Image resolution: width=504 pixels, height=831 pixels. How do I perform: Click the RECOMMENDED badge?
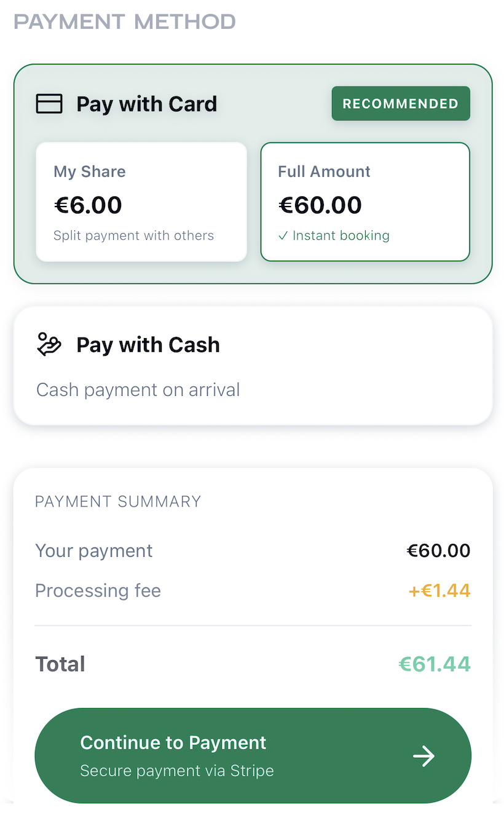[x=401, y=104]
